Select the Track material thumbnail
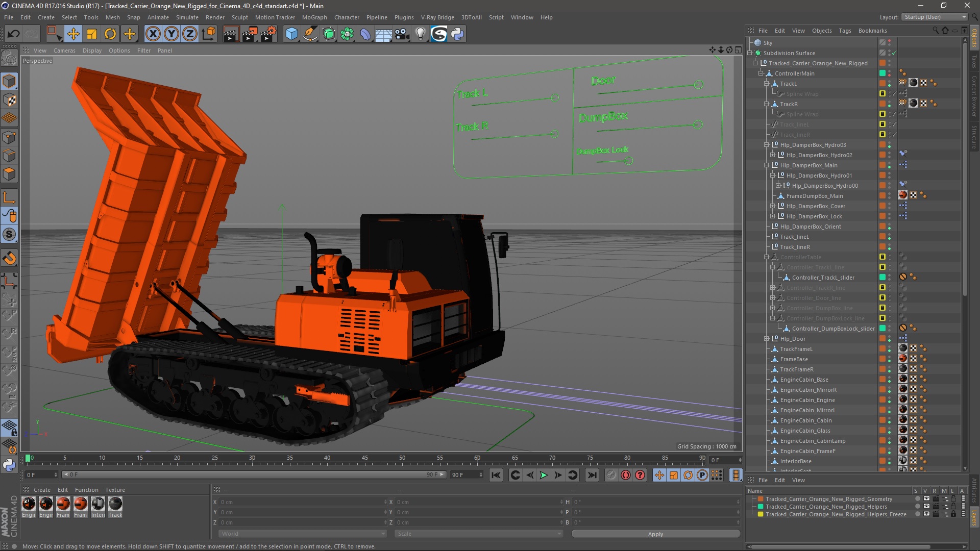Screen dimensions: 980x551 pyautogui.click(x=115, y=504)
